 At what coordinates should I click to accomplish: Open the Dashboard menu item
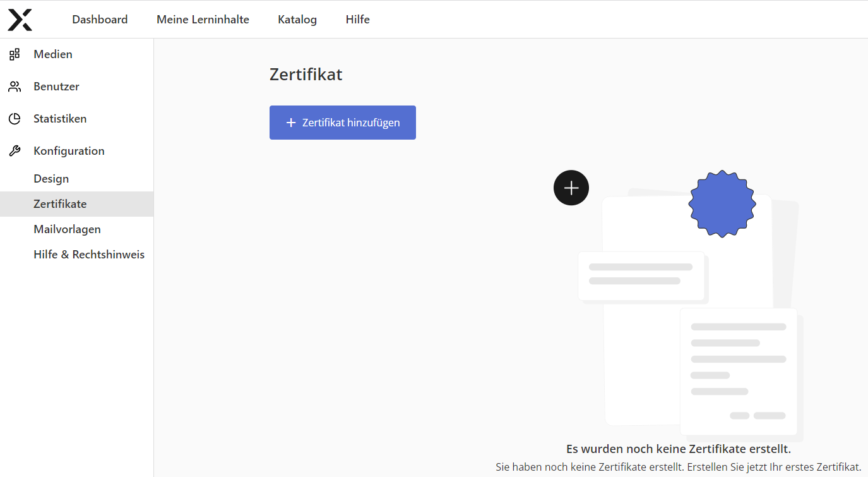(x=100, y=20)
